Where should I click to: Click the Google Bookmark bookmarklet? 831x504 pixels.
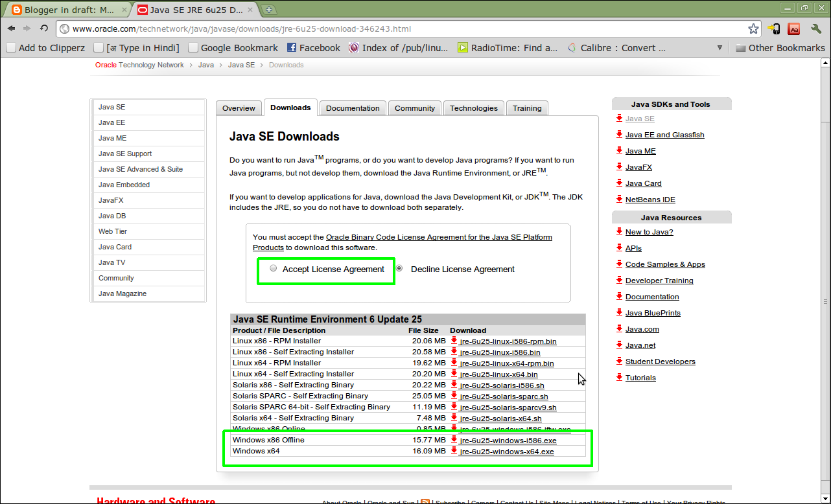click(233, 48)
